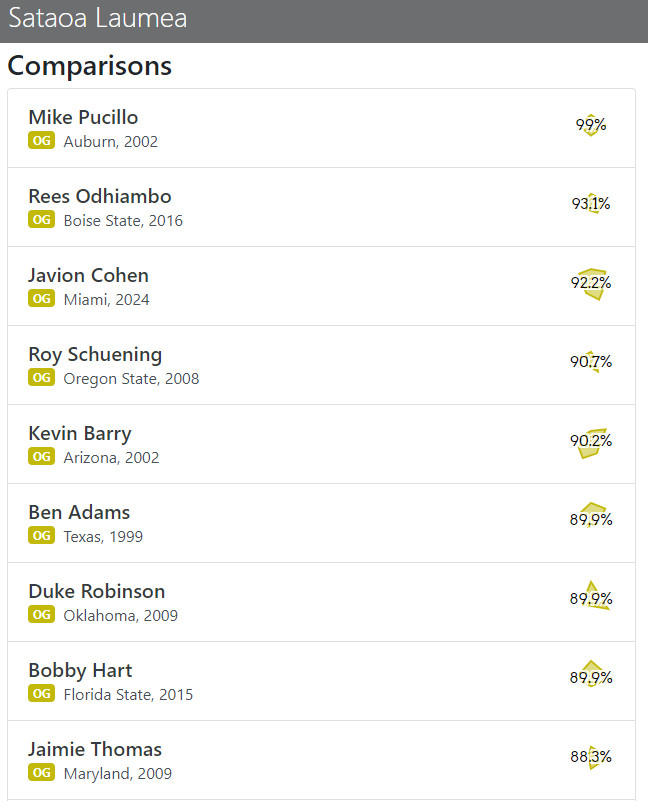Open Mike Pucillo's comparison entry
The height and width of the screenshot is (801, 648).
click(321, 128)
